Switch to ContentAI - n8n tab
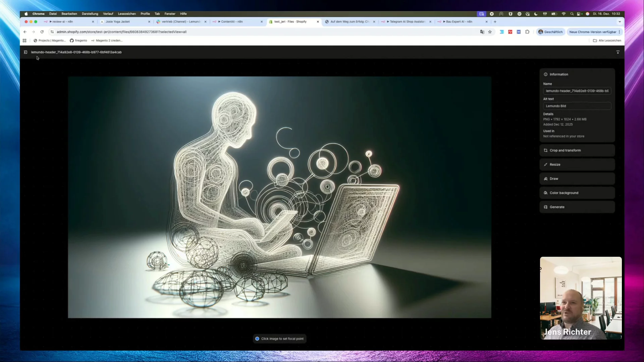 (231, 22)
